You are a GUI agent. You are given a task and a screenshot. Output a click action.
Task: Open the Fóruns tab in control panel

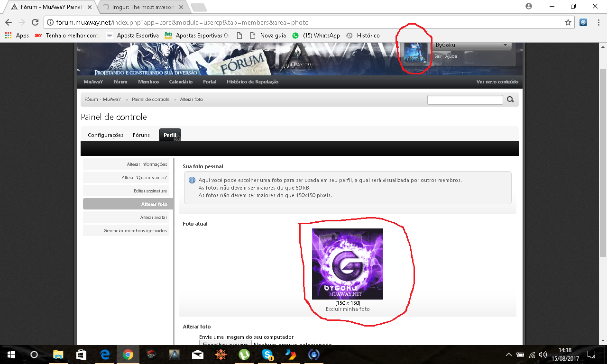pos(141,135)
